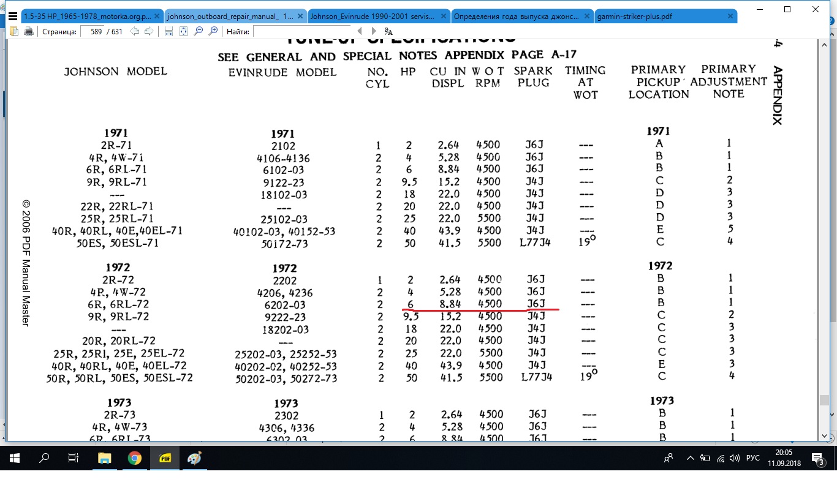Click the Open file toolbar icon
Image resolution: width=837 pixels, height=504 pixels.
[x=15, y=31]
